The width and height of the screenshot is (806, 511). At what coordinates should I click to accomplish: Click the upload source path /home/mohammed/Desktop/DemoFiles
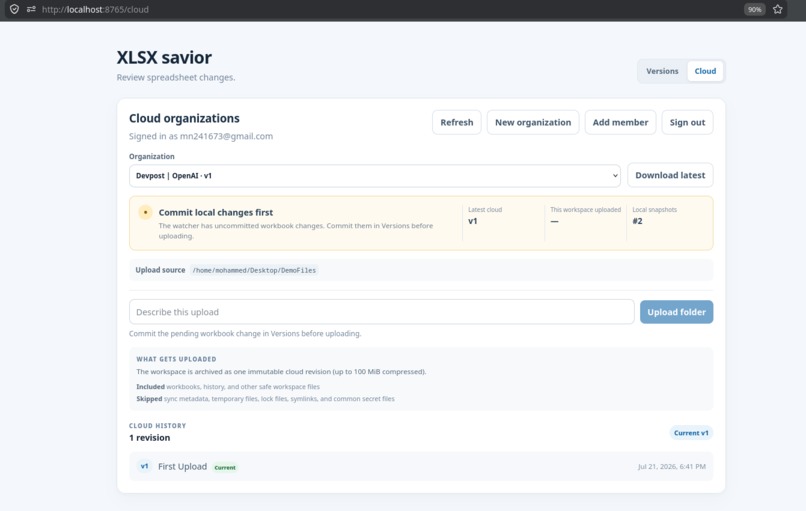pyautogui.click(x=254, y=270)
